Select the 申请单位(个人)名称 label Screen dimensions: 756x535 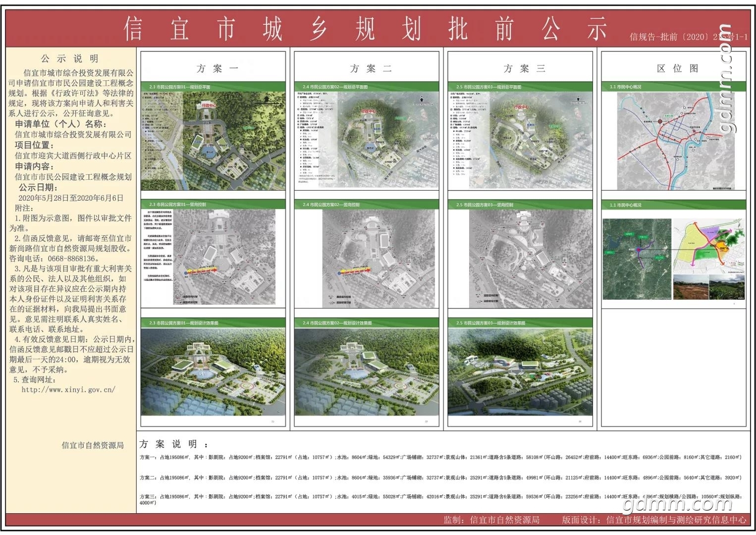click(x=60, y=124)
